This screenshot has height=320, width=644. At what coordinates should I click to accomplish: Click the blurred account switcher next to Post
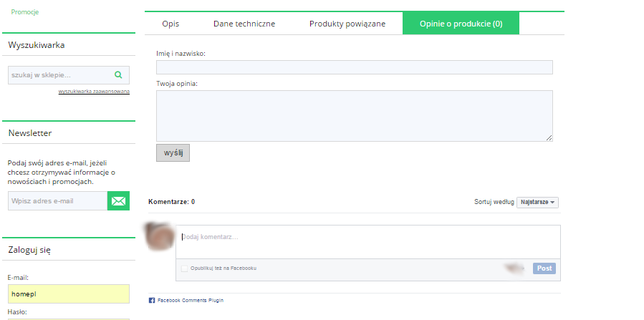tap(516, 268)
